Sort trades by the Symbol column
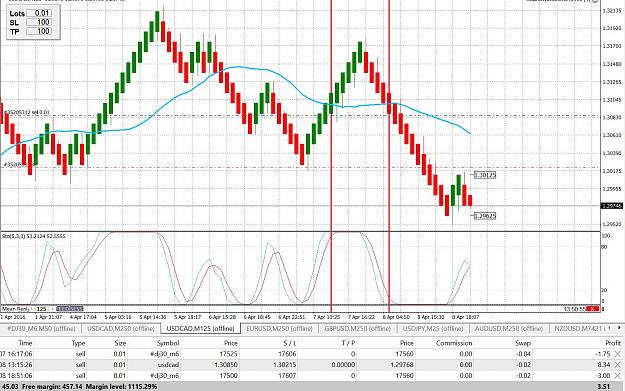The image size is (625, 391). (168, 343)
